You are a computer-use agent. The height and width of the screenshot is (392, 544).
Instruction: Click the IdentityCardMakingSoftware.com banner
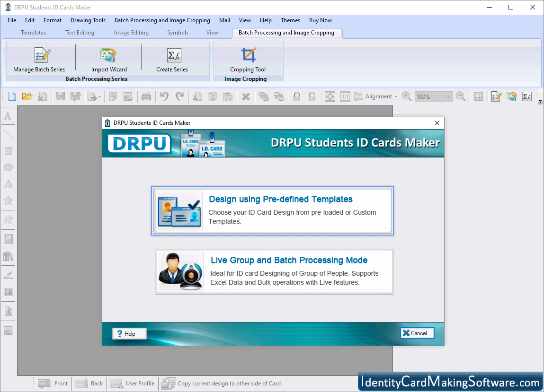(x=450, y=382)
